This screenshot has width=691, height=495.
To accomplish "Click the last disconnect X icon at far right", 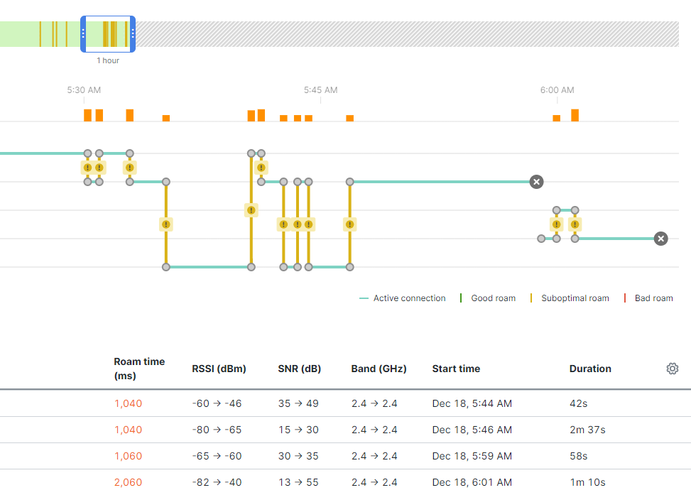I will (x=660, y=239).
